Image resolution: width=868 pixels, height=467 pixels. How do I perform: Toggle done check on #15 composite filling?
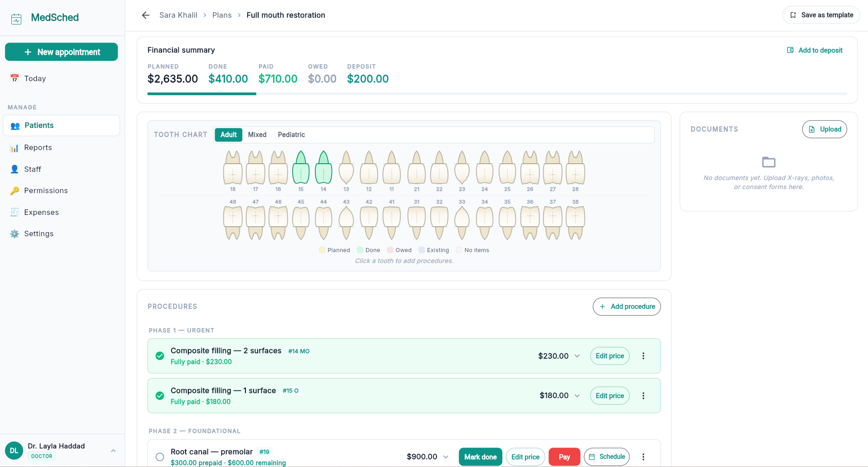160,396
